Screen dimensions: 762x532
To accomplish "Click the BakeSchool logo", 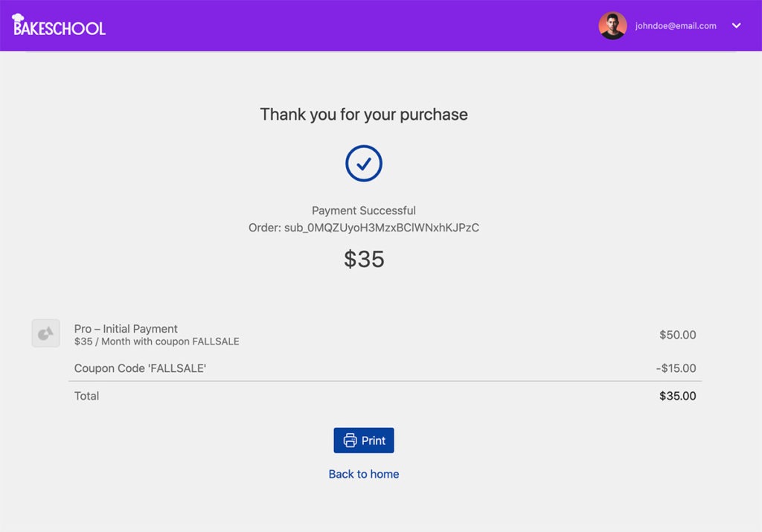I will (60, 26).
